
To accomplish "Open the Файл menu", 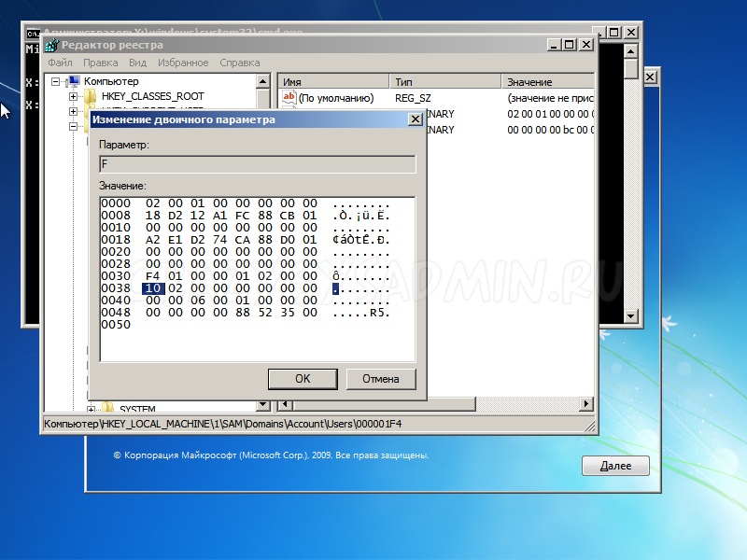I will coord(60,63).
